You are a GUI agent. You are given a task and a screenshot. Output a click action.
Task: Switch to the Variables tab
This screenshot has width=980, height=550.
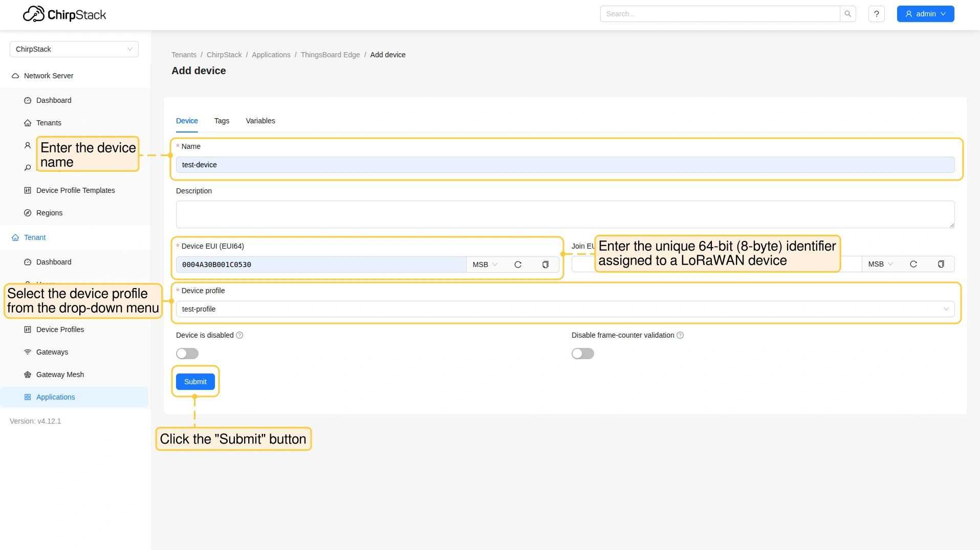(x=260, y=121)
